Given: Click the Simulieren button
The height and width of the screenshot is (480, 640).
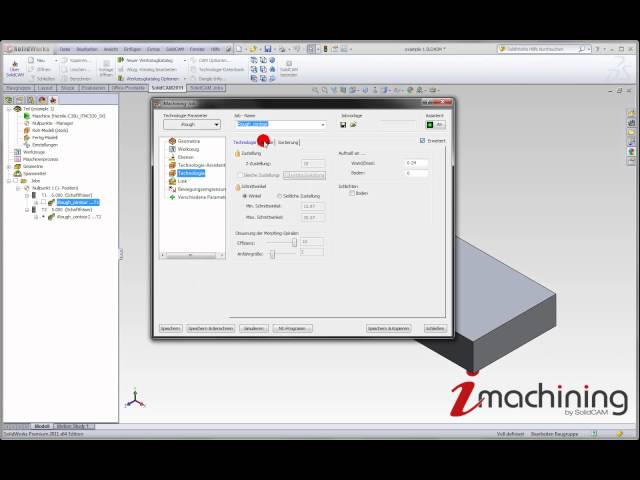Looking at the screenshot, I should (x=254, y=329).
